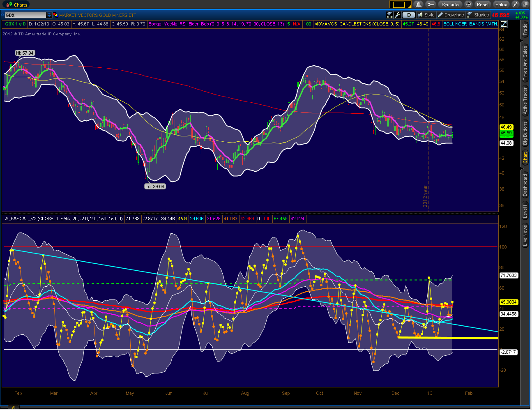Select the Times And Sales sidebar tab
The width and height of the screenshot is (532, 410).
click(525, 62)
